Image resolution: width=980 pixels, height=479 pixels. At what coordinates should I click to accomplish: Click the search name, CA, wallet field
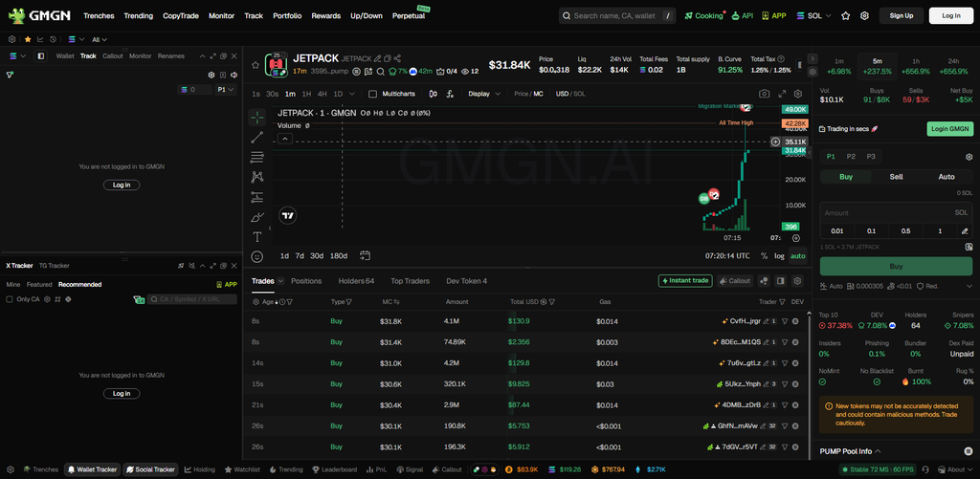pos(617,15)
